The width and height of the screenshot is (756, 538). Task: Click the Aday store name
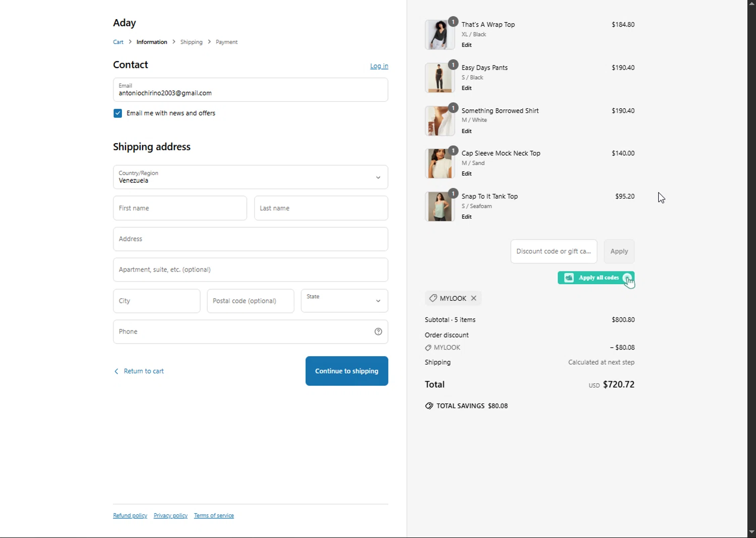[x=124, y=23]
